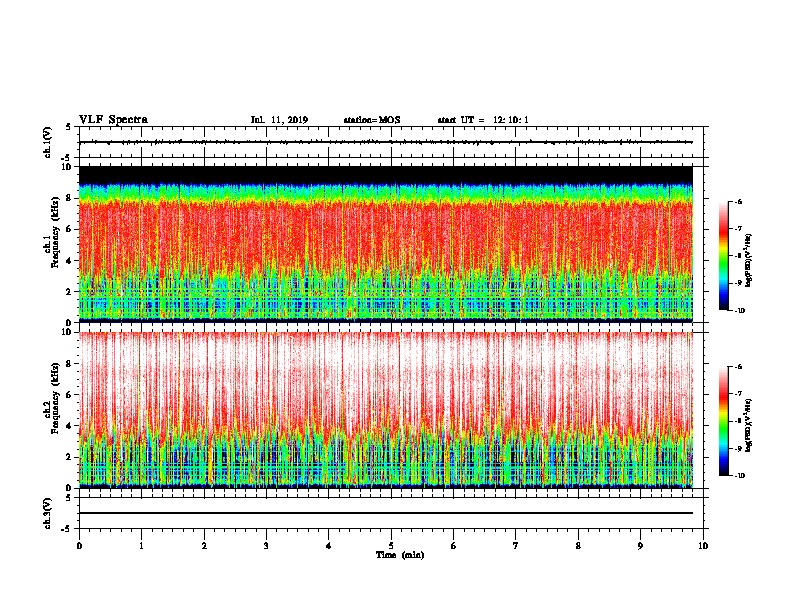The width and height of the screenshot is (792, 612).
Task: Click the time axis tick label "10"
Action: tap(703, 545)
